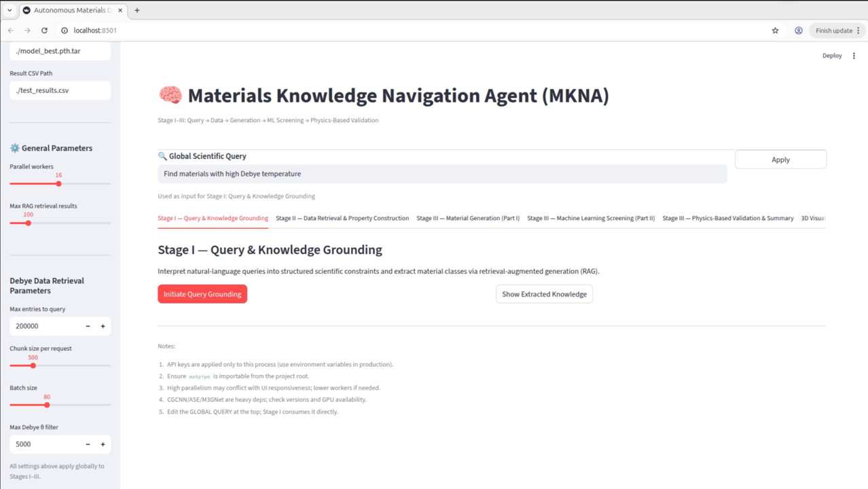Open the Deploy menu
The height and width of the screenshot is (489, 868).
point(831,55)
